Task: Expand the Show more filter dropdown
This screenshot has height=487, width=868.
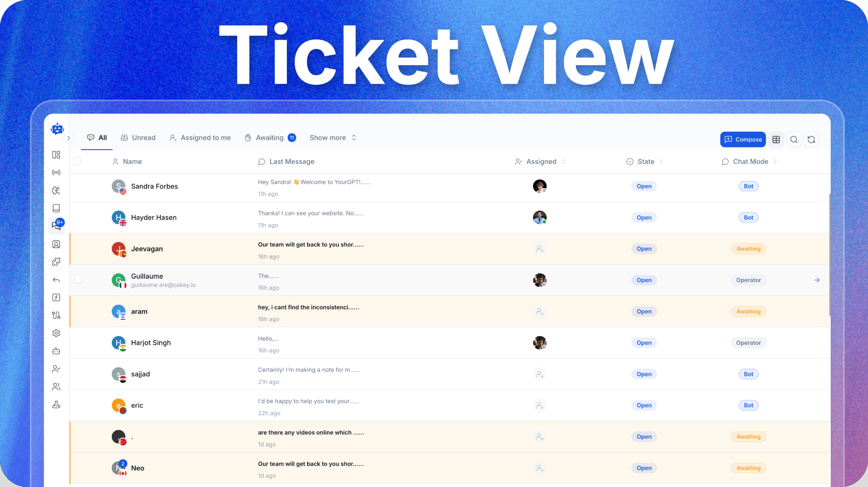Action: (333, 138)
